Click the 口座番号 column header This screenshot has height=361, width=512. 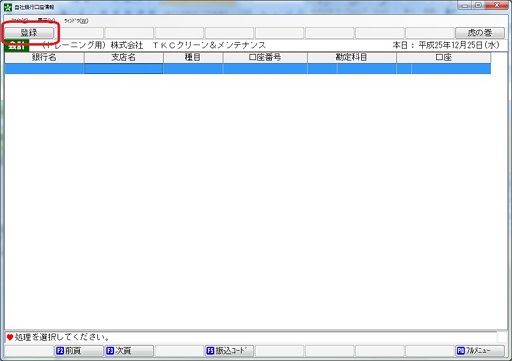[x=265, y=57]
